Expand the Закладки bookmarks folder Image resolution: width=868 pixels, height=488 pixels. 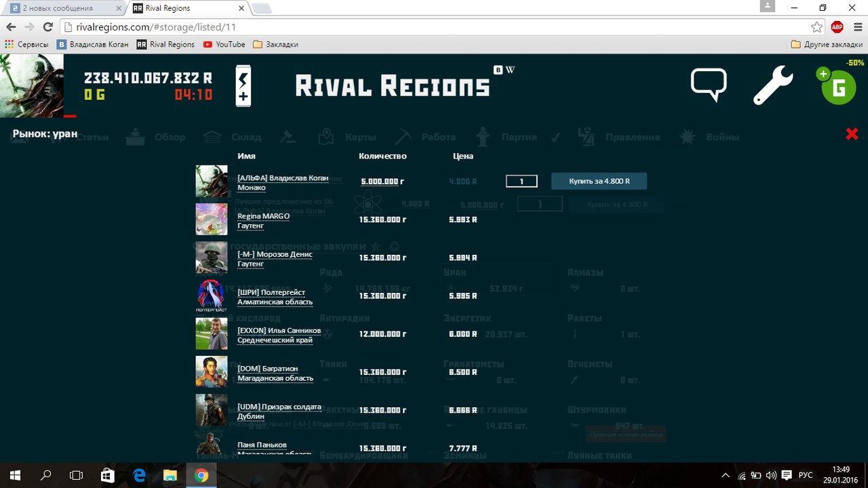click(x=275, y=44)
